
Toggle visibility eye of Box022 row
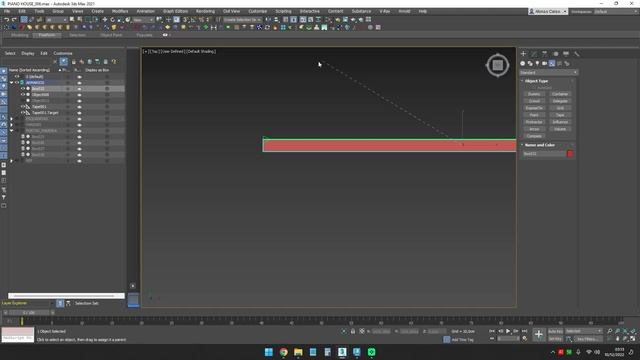click(23, 89)
